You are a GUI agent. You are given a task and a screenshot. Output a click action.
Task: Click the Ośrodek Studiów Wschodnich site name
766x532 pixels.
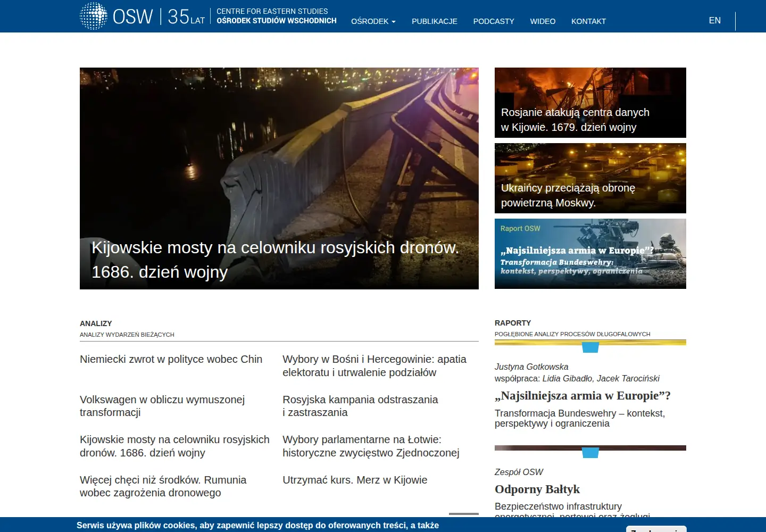coord(277,21)
